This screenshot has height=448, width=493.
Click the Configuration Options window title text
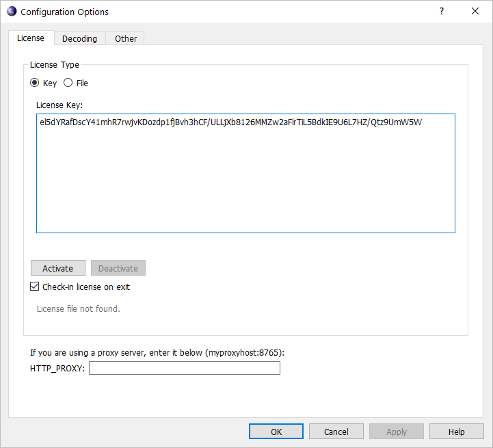[64, 12]
